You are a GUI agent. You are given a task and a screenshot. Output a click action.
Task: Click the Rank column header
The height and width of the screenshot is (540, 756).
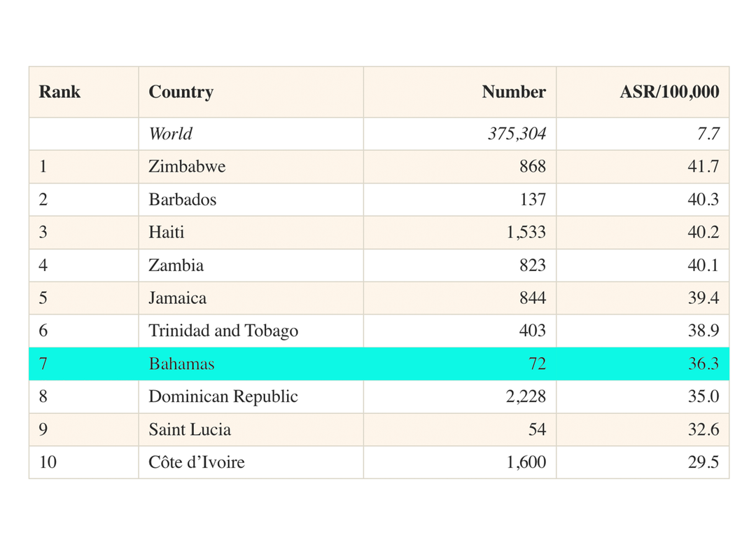[59, 92]
